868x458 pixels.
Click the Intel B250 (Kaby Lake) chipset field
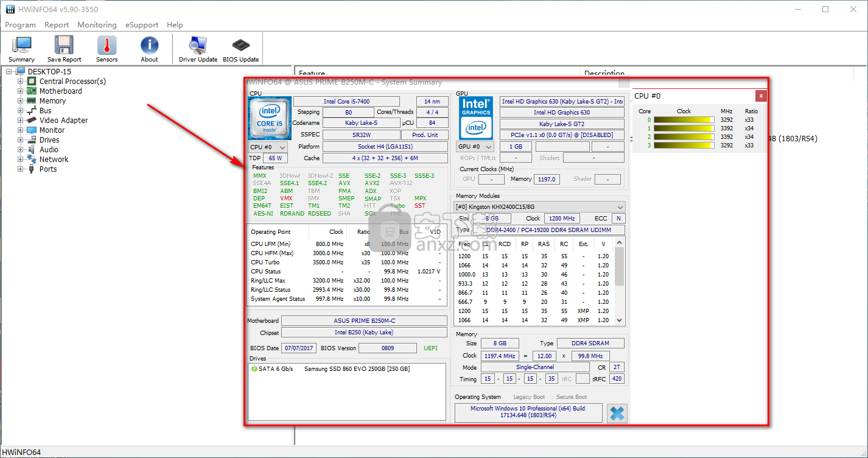click(x=364, y=333)
